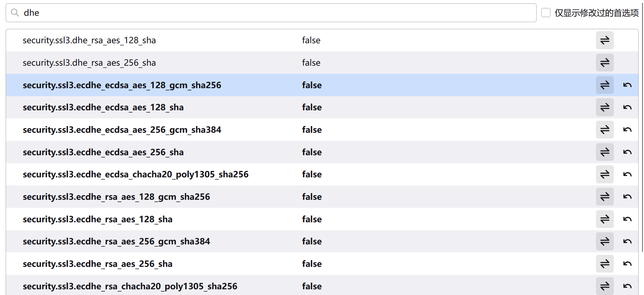644x295 pixels.
Task: Reset ecdhe_ecdsa_aes_128_gcm_sha256 to default
Action: click(627, 85)
